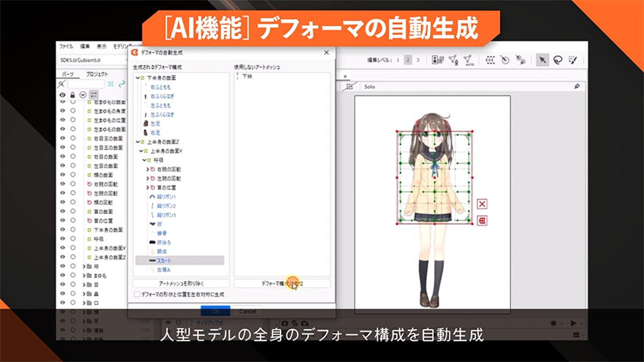The height and width of the screenshot is (362, 644).
Task: Expand 右腕の回転 in the dialog tree
Action: tap(148, 169)
